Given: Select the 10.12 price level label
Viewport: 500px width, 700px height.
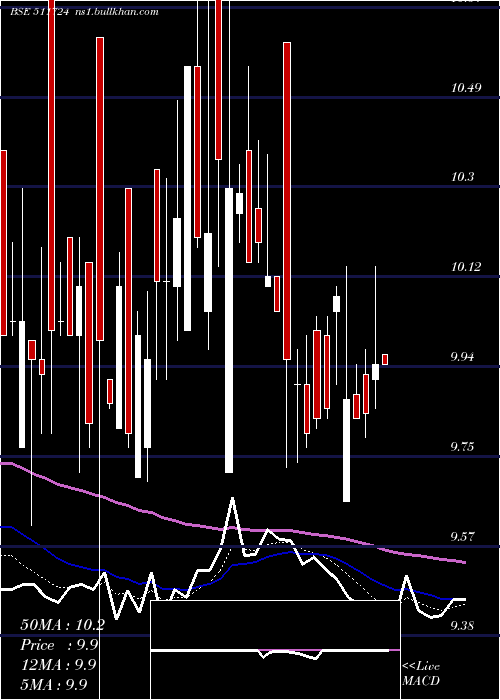Looking at the screenshot, I should tap(466, 267).
